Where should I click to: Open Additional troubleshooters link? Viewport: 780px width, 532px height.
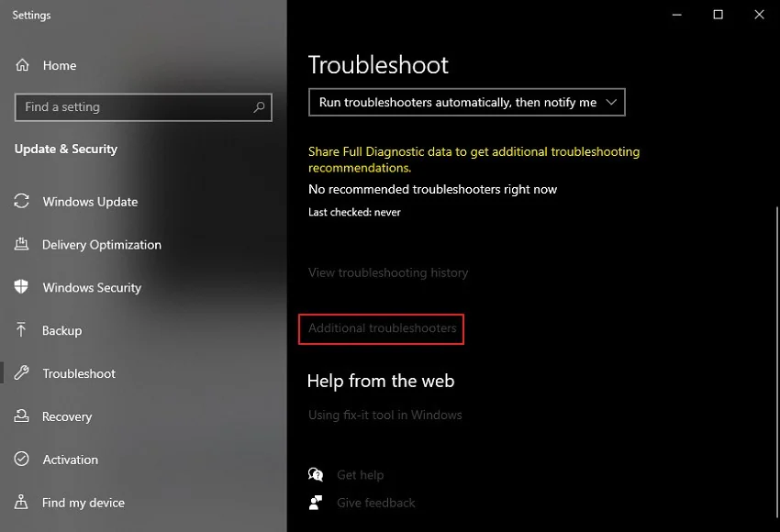pos(382,328)
